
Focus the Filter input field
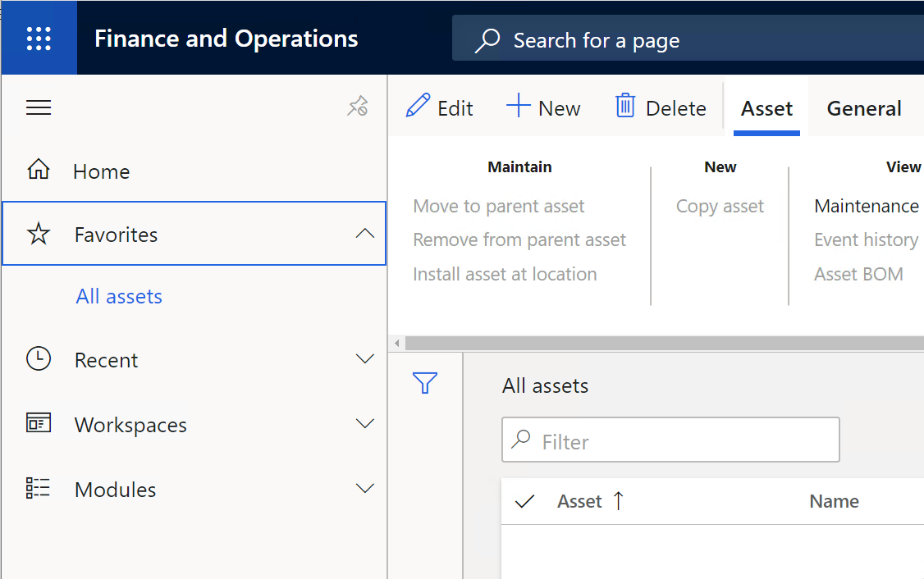tap(670, 440)
